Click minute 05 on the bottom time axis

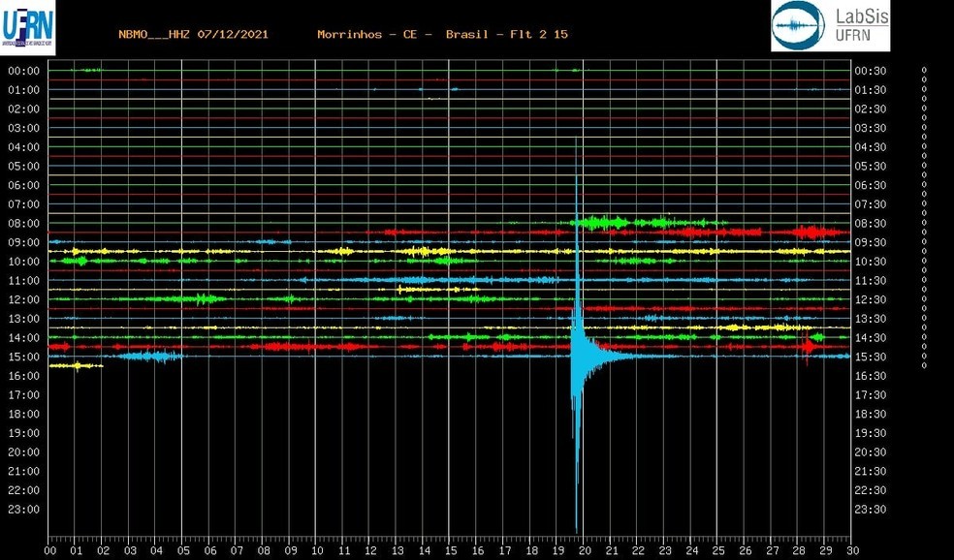(184, 551)
